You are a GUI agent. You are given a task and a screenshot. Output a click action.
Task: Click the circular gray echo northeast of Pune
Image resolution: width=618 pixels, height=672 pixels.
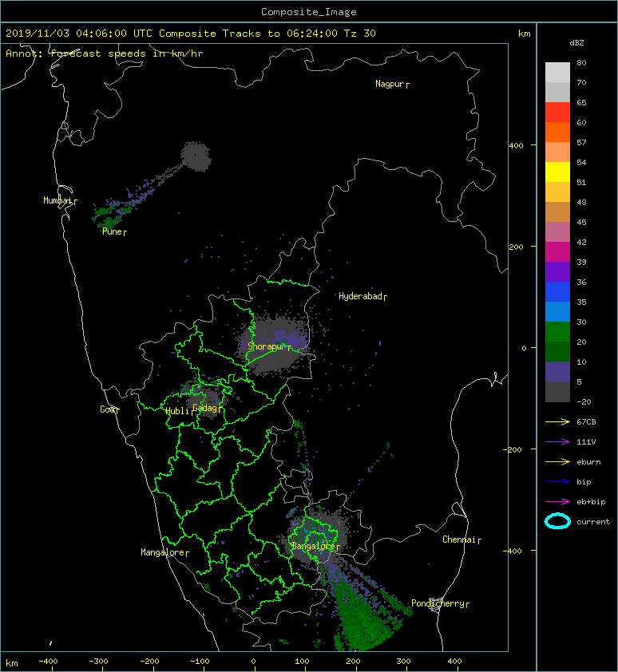pyautogui.click(x=196, y=157)
